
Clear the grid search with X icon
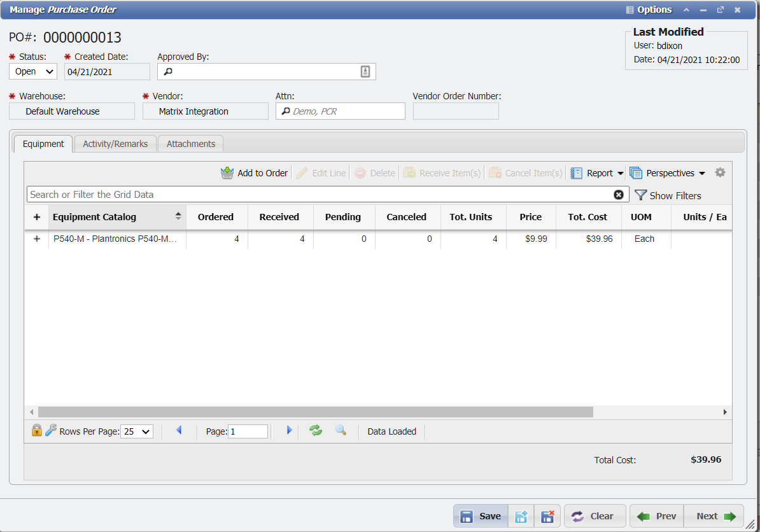(619, 195)
